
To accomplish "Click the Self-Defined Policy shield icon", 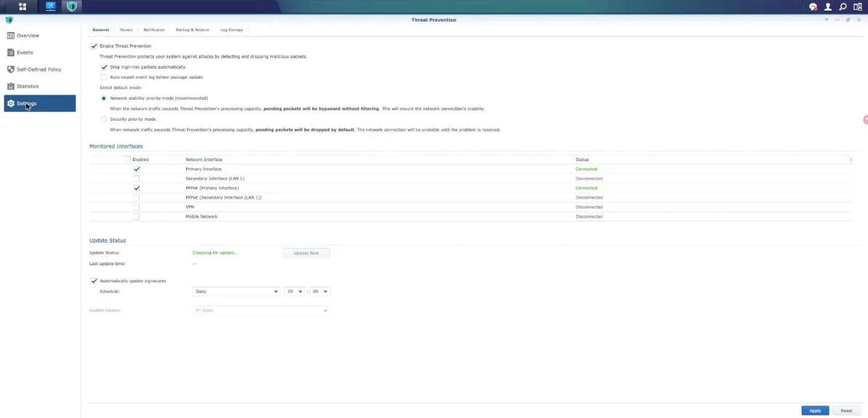I will [x=11, y=69].
